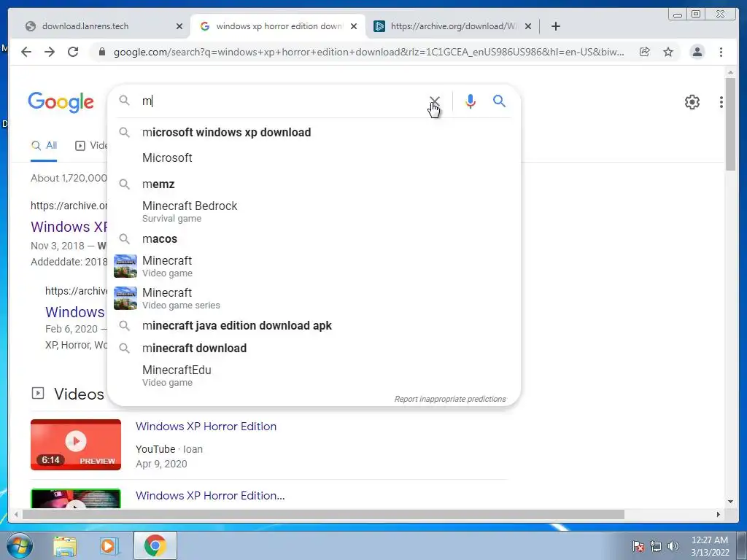Choose the memz suggestion
The height and width of the screenshot is (560, 747).
click(314, 184)
